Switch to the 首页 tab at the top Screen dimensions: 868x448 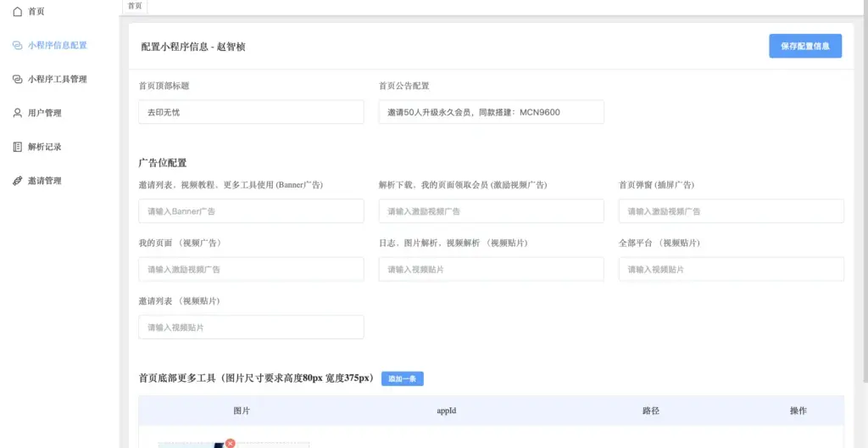(135, 6)
